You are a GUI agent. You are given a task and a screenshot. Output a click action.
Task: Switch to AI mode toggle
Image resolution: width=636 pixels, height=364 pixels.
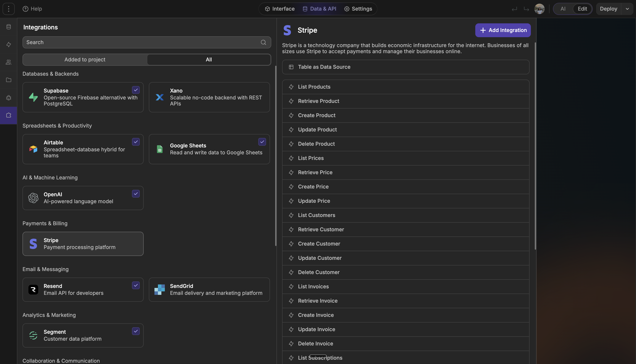click(563, 9)
